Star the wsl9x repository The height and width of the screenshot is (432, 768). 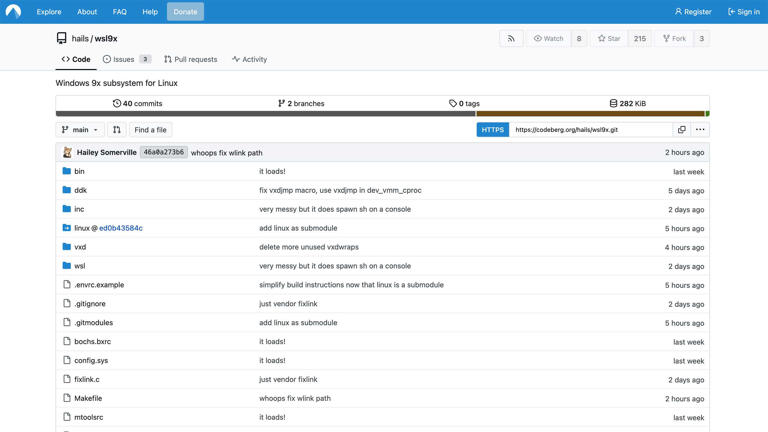pos(609,38)
